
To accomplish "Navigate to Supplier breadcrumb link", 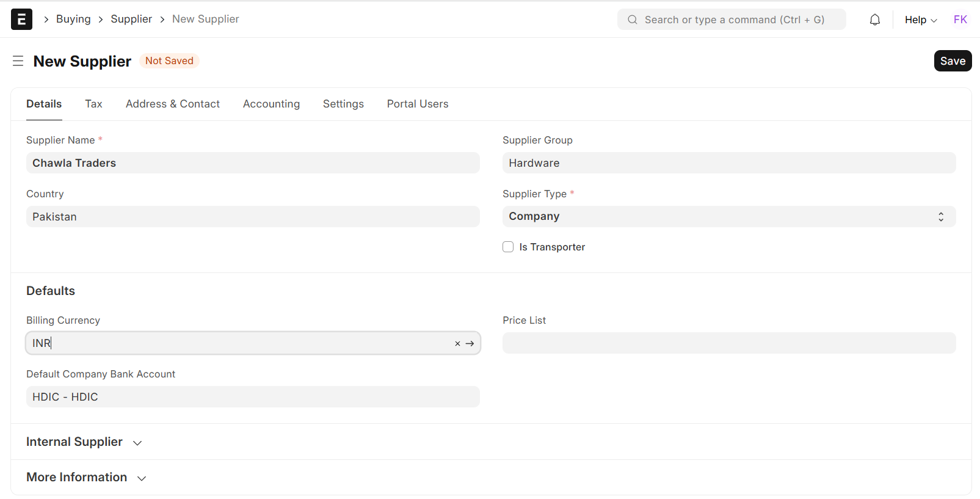I will [131, 19].
